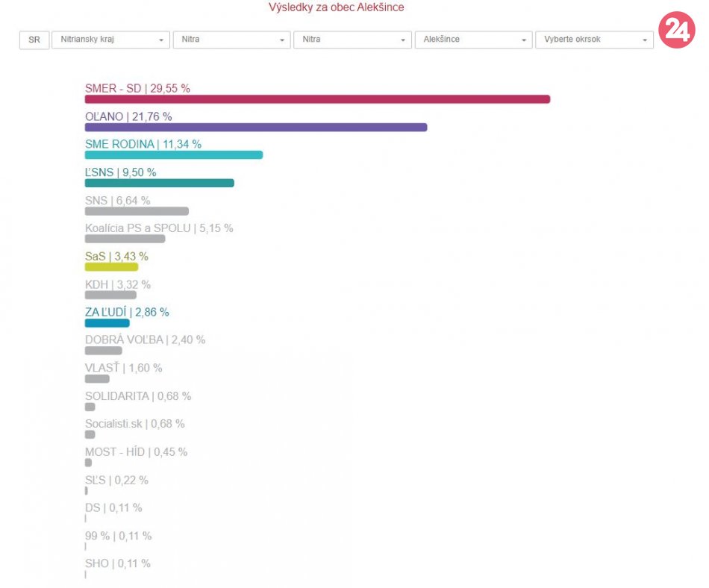The width and height of the screenshot is (709, 588).
Task: Open the first Nitra dropdown
Action: [231, 40]
